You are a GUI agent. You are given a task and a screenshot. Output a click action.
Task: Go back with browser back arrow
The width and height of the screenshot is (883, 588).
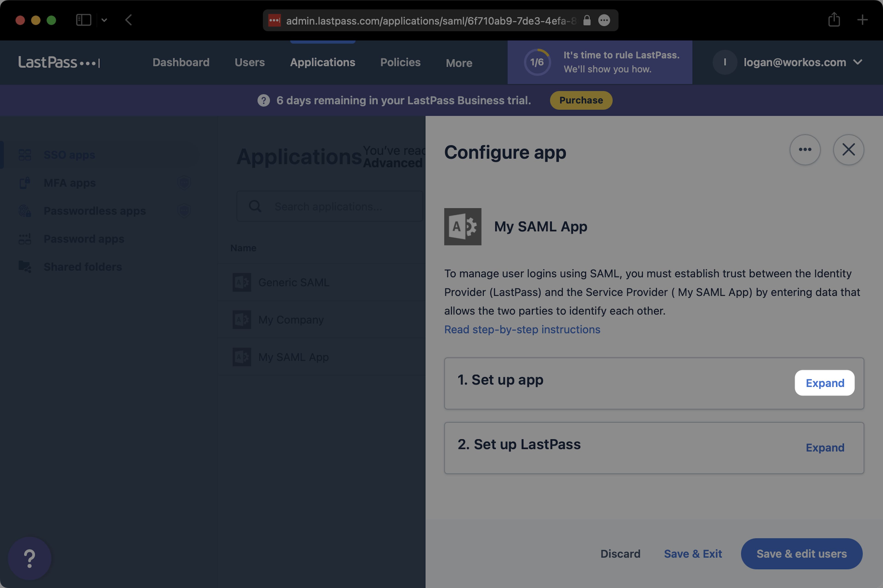tap(129, 20)
